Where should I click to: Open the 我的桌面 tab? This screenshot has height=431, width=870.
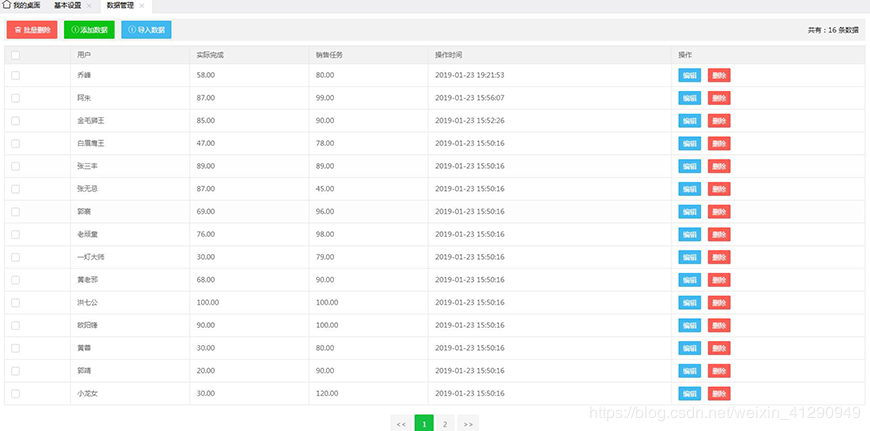[26, 6]
